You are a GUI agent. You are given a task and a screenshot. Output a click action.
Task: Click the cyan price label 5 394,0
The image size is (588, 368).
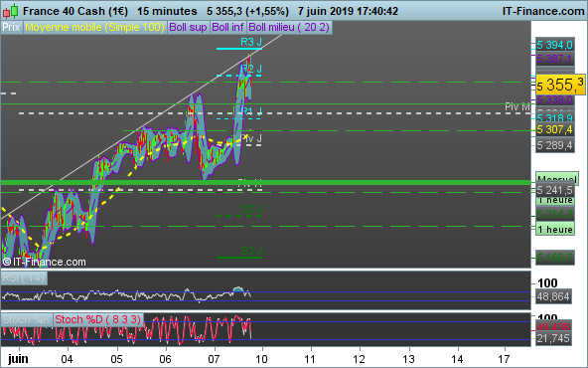click(555, 45)
